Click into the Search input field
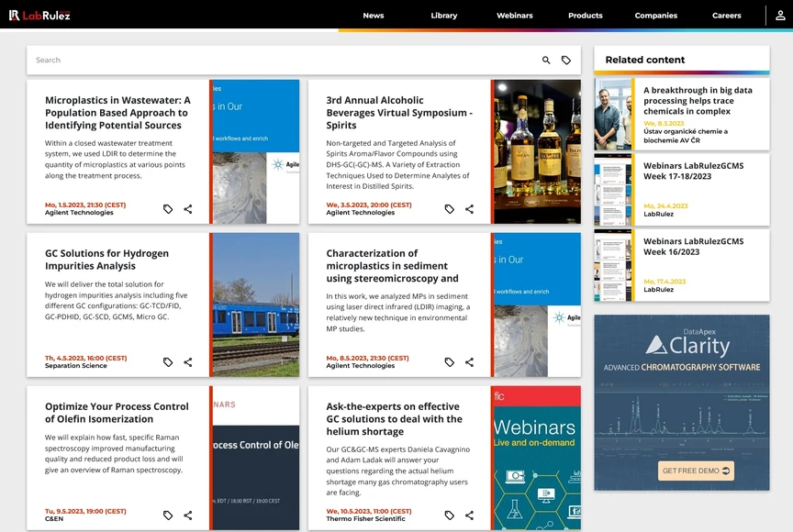This screenshot has height=532, width=793. tap(284, 61)
